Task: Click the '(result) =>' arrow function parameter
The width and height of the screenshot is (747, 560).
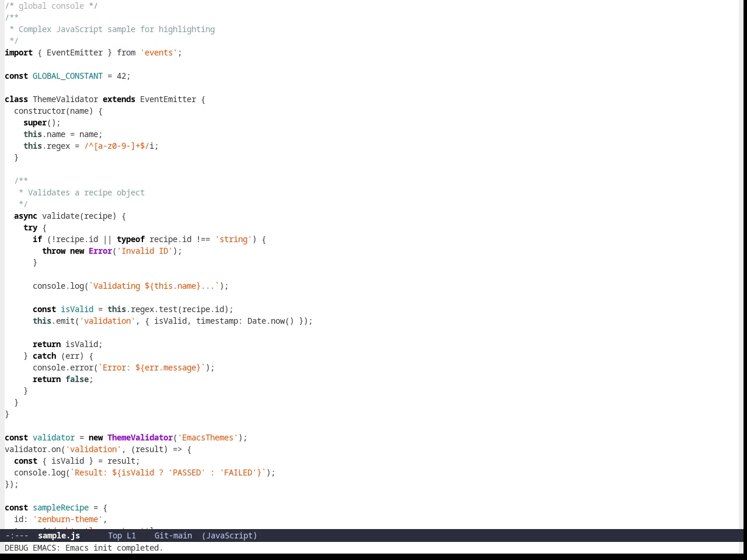Action: tap(156, 449)
